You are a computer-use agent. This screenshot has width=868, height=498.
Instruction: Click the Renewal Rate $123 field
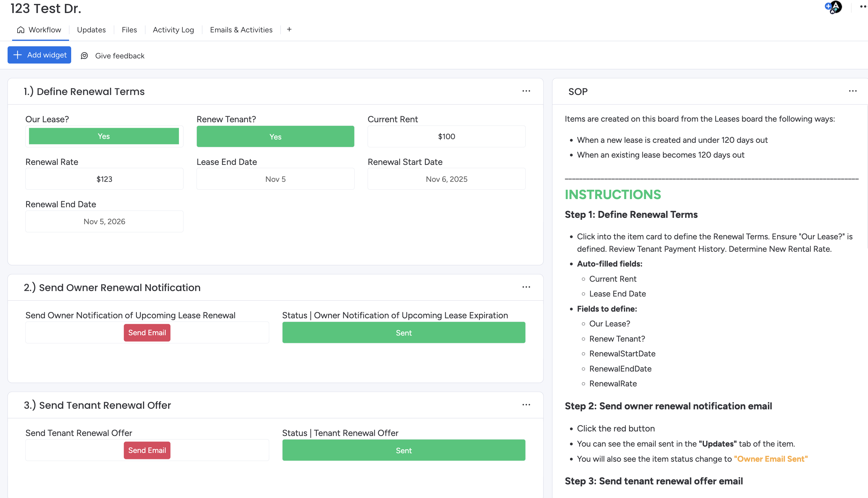(104, 179)
